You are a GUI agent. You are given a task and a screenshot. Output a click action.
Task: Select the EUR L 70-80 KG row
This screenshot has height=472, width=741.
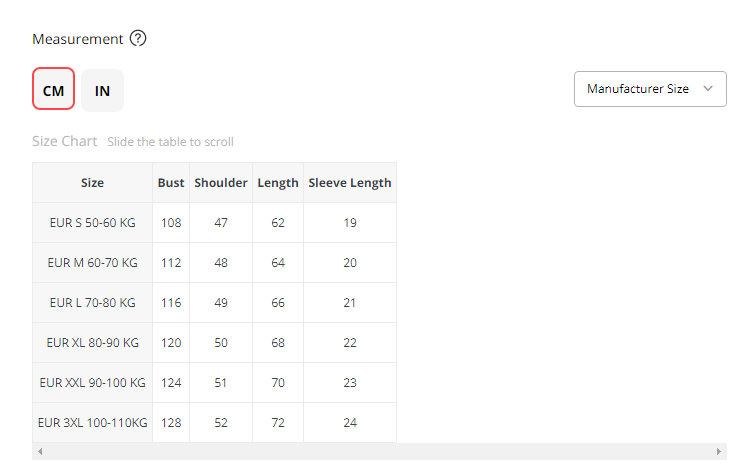click(92, 302)
